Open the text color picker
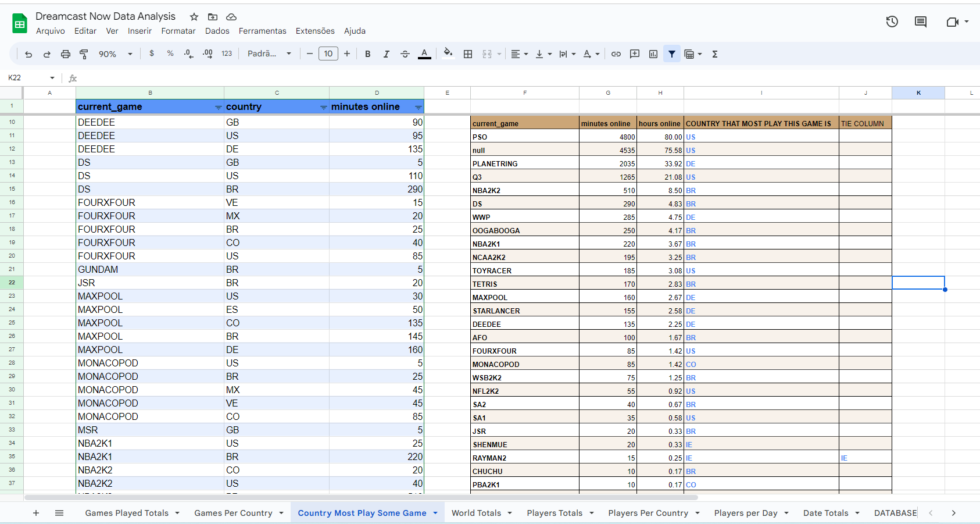This screenshot has height=524, width=980. coord(424,54)
